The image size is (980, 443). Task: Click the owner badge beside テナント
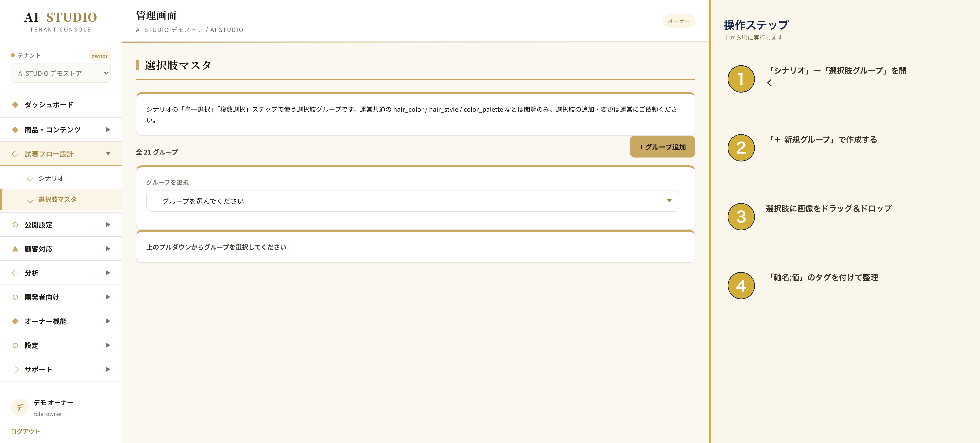99,56
